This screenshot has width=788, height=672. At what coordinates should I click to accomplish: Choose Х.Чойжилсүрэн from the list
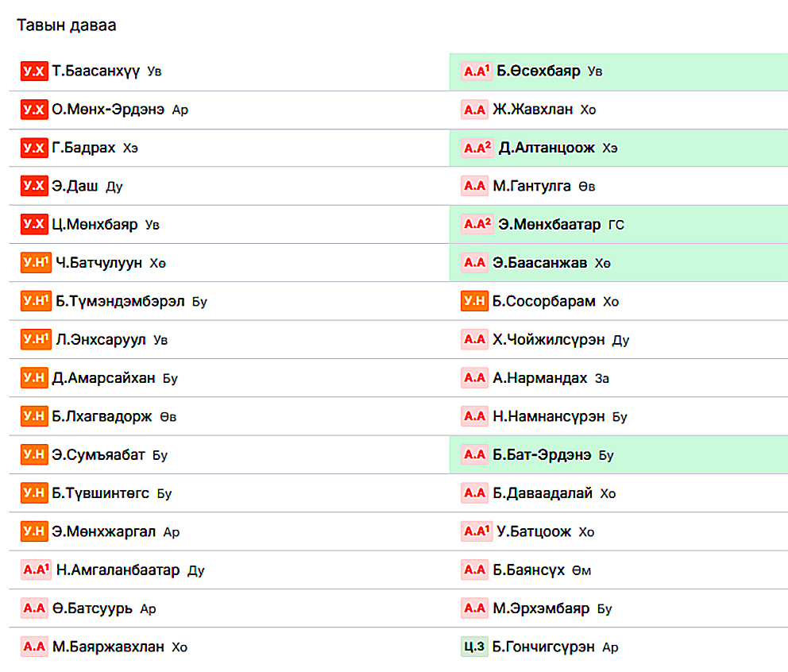pyautogui.click(x=549, y=340)
